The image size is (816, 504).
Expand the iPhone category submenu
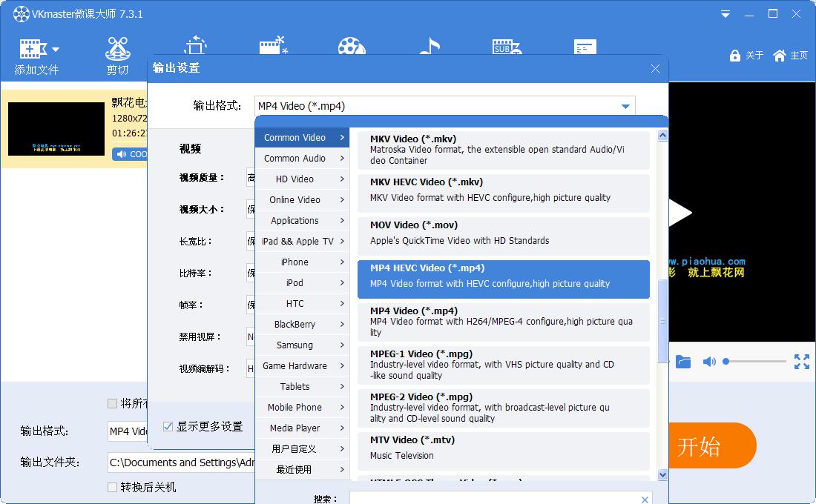(302, 262)
